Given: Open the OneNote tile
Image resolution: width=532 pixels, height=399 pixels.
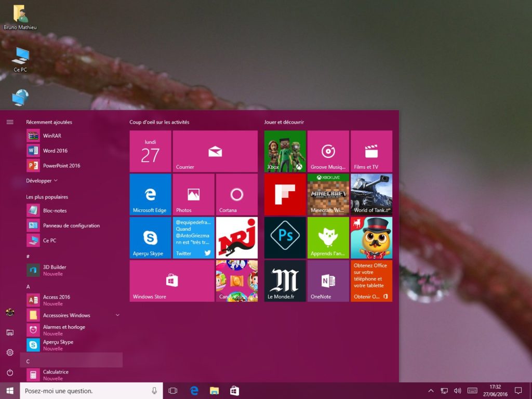Looking at the screenshot, I should coord(328,281).
